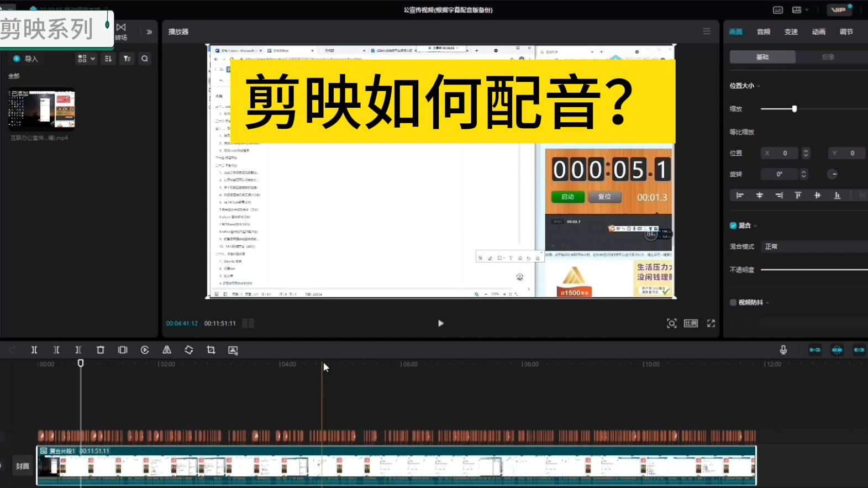Image resolution: width=868 pixels, height=488 pixels.
Task: Click the align vertical center icon
Action: coord(818,195)
